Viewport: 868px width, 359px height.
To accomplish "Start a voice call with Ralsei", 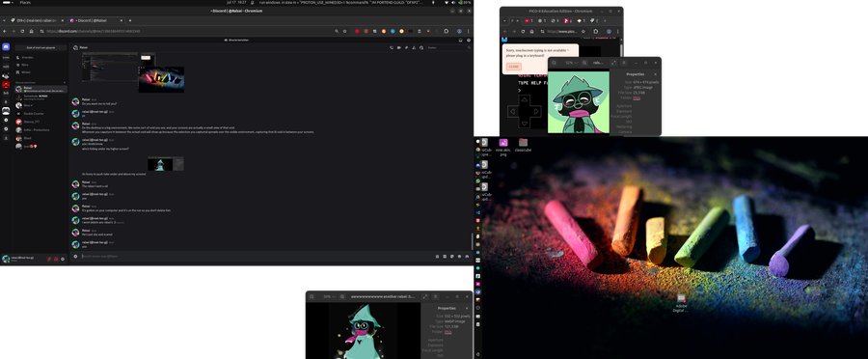I will 392,47.
